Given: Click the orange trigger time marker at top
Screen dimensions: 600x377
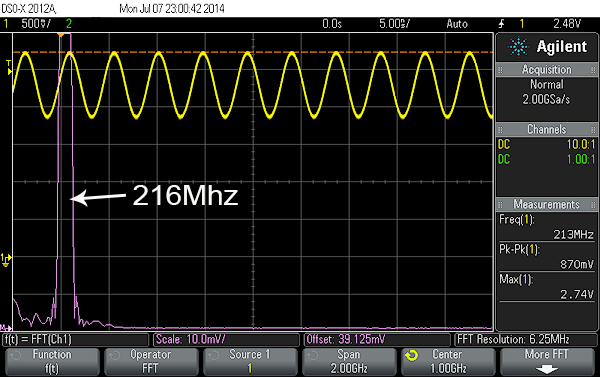Looking at the screenshot, I should 61,35.
